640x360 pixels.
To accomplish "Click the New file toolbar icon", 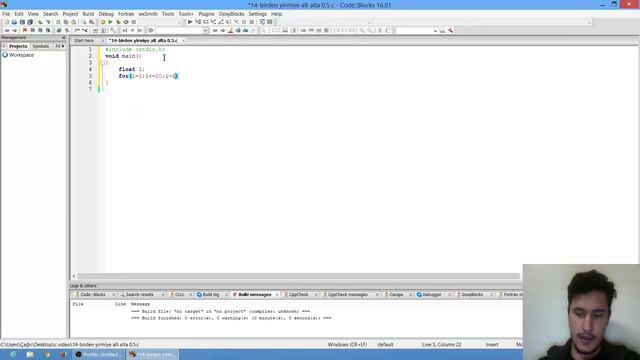I will pyautogui.click(x=7, y=22).
